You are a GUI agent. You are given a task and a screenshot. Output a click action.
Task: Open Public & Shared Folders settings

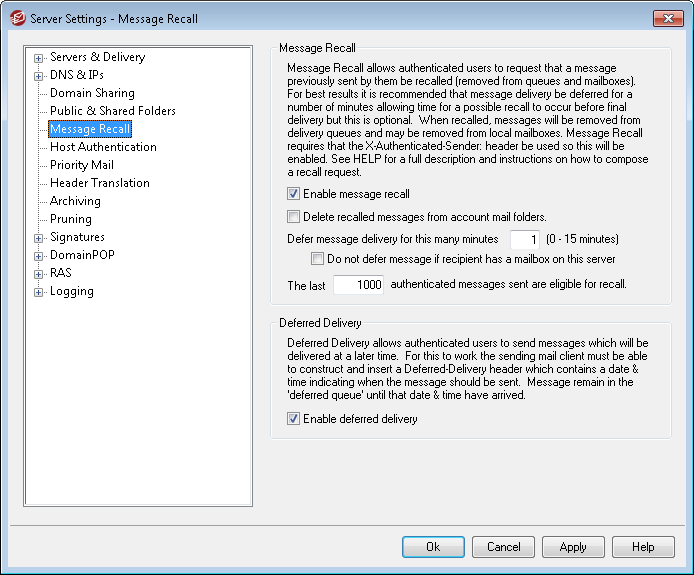pos(112,111)
